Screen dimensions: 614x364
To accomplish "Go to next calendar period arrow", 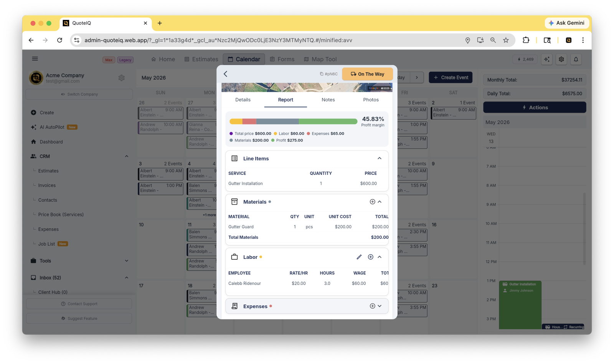I will click(417, 77).
